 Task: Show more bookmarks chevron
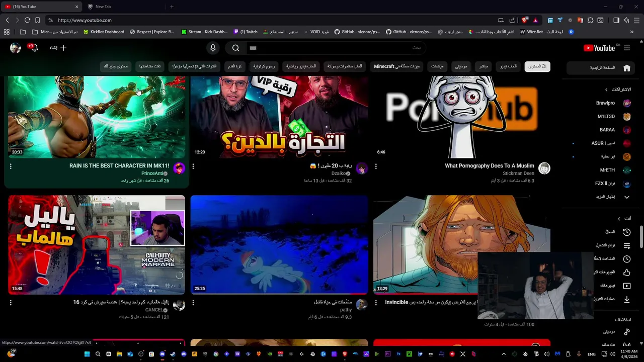pos(632,32)
